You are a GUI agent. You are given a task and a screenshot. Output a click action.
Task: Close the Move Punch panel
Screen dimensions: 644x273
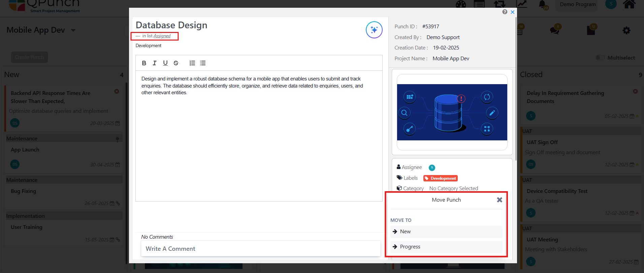tap(500, 200)
